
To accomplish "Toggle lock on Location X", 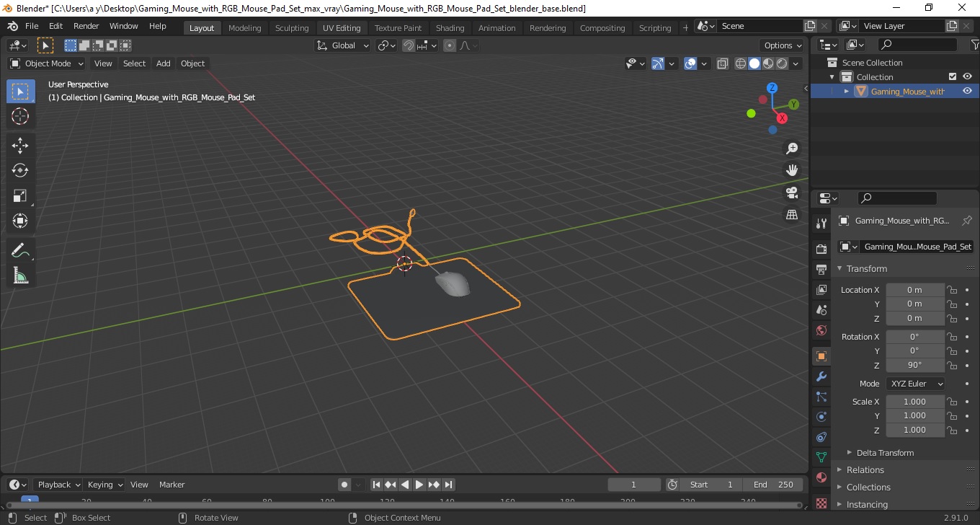I will pos(952,290).
